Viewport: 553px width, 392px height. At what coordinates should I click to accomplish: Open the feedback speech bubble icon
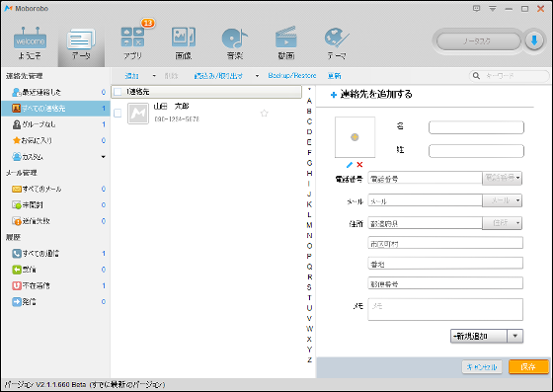tap(476, 9)
